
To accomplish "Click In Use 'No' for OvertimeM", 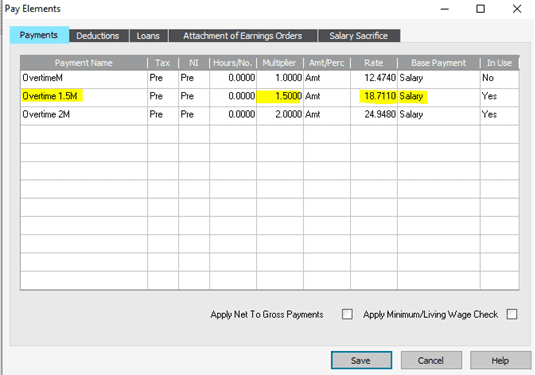I will click(x=500, y=78).
